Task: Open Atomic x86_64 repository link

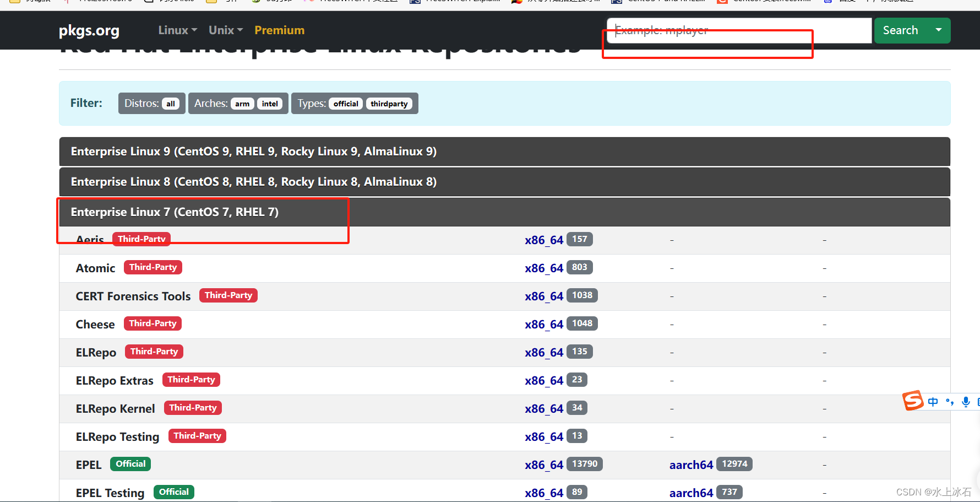Action: 544,268
